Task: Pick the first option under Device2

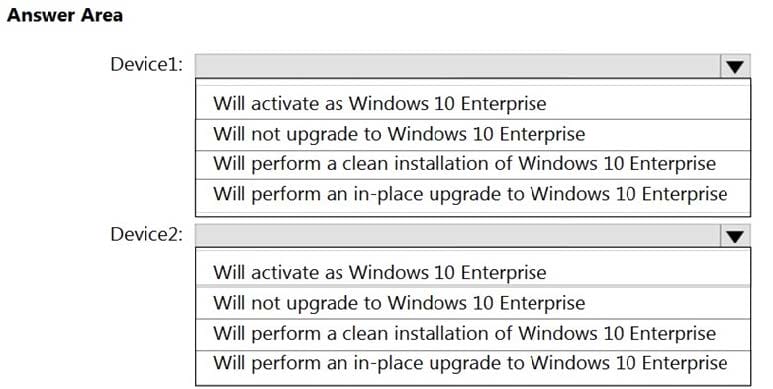Action: [x=473, y=272]
